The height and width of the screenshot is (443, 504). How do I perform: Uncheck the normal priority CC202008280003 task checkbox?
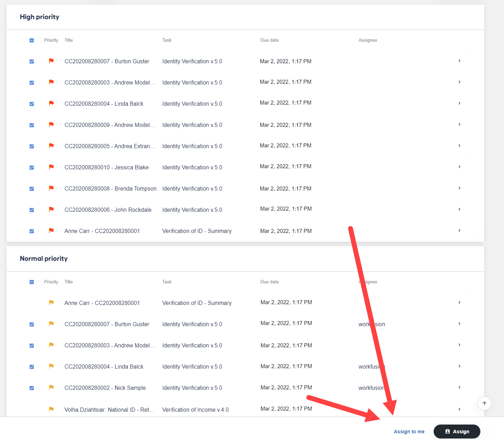click(32, 346)
